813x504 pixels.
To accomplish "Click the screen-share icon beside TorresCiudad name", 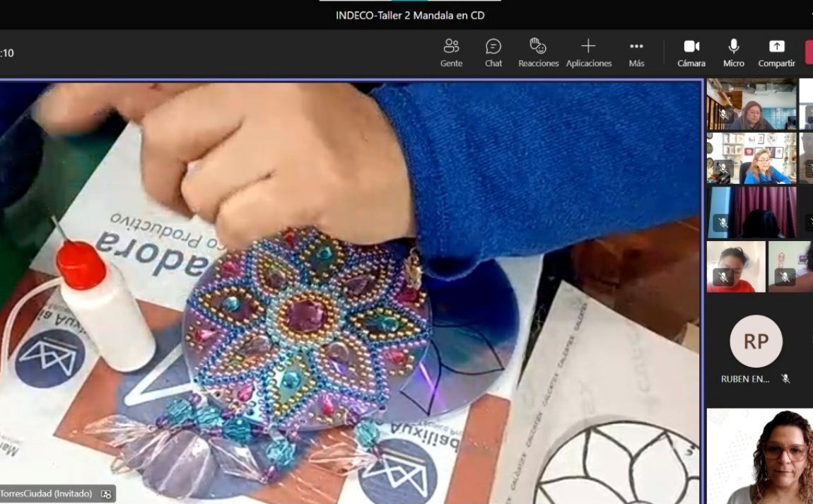I will click(106, 494).
